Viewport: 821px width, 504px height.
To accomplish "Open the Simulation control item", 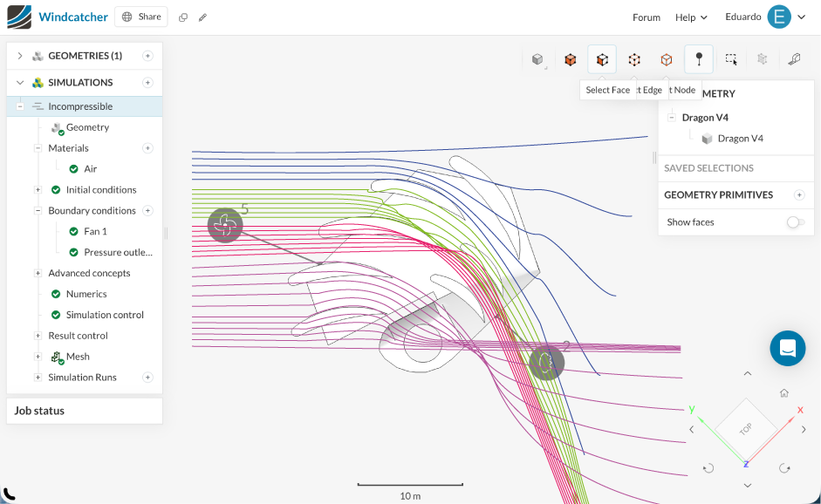I will (x=105, y=315).
